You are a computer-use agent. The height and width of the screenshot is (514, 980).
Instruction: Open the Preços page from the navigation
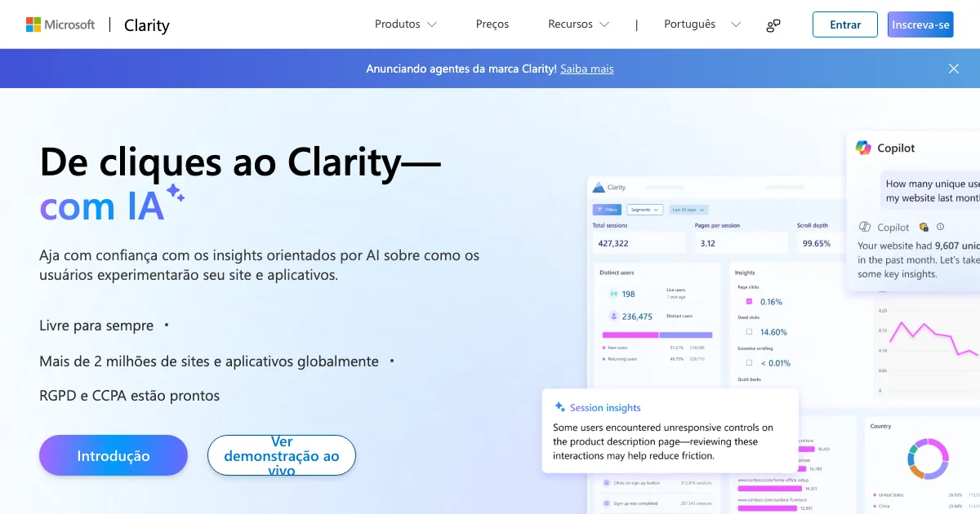[492, 24]
